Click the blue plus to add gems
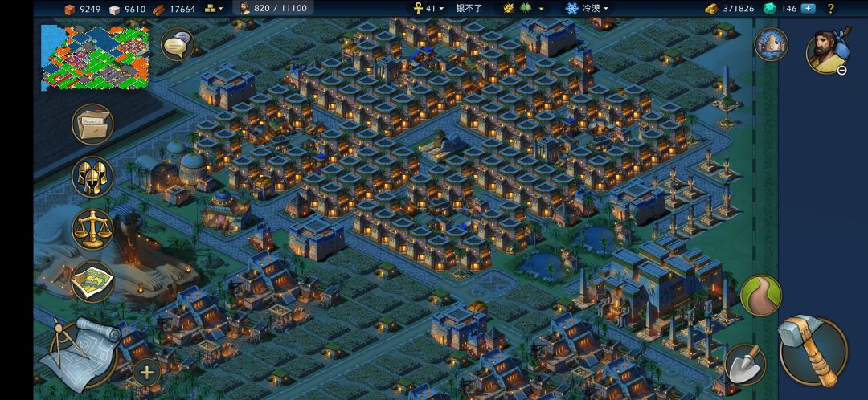The width and height of the screenshot is (868, 400). [809, 8]
